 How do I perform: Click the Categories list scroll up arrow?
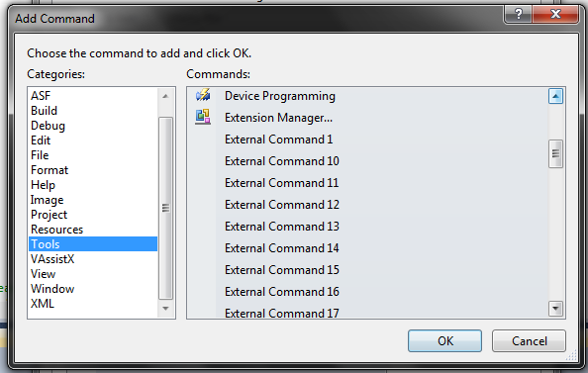tap(165, 96)
